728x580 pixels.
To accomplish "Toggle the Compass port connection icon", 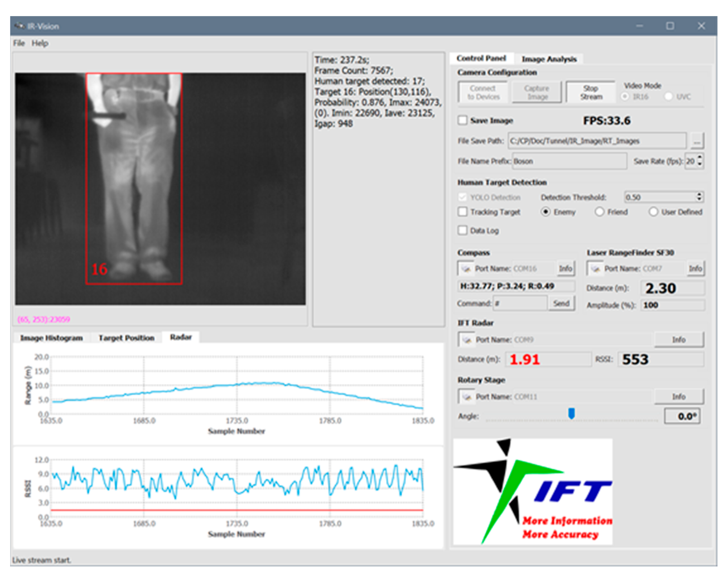I will pyautogui.click(x=466, y=269).
